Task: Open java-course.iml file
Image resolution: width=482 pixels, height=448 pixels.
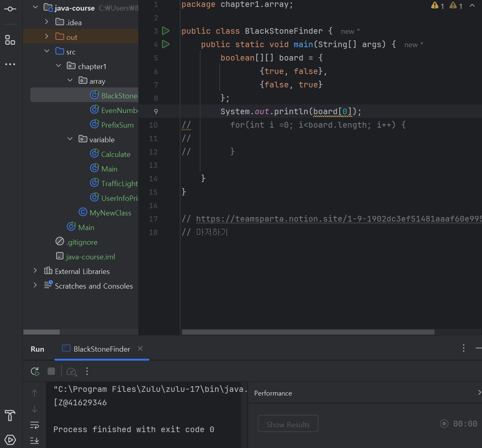Action: 85,256
